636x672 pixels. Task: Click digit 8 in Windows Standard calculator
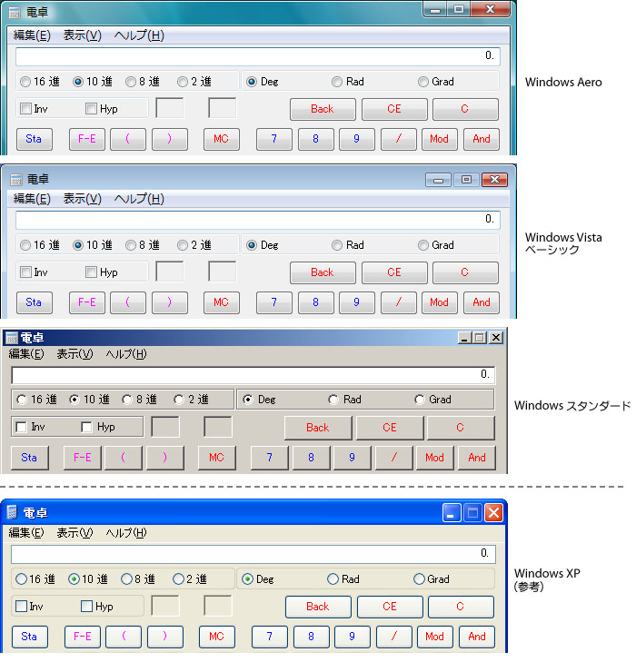(x=311, y=458)
